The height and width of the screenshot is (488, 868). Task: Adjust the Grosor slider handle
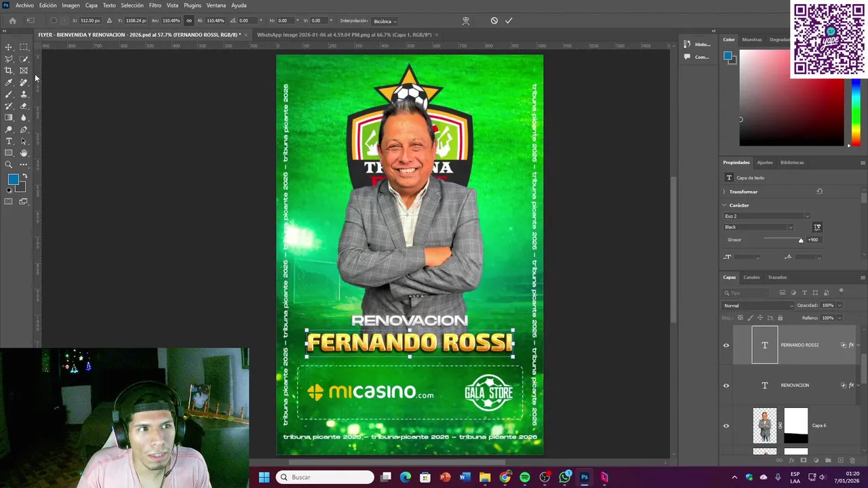click(x=801, y=240)
